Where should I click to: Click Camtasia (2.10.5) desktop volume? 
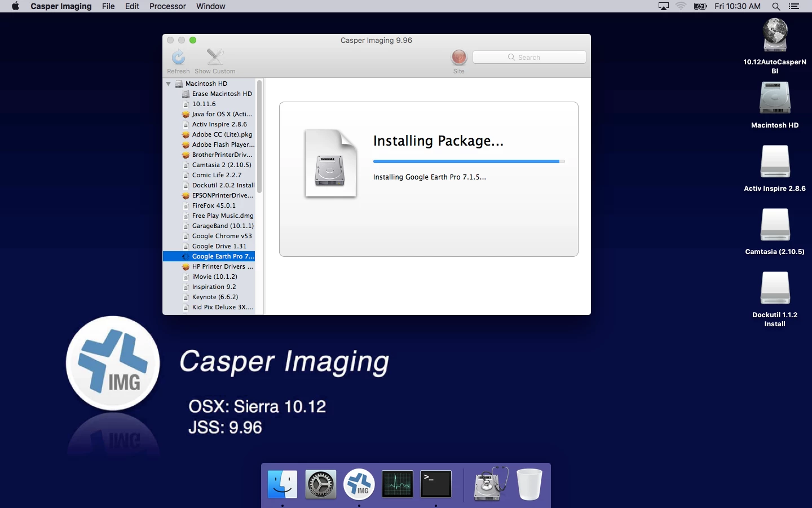pos(775,225)
